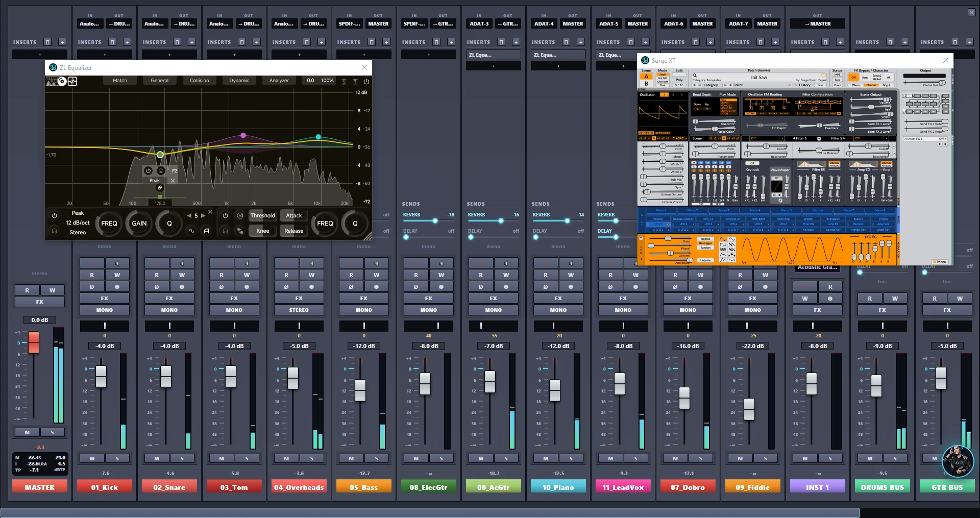Click the 178.2 frequency value in EQ
This screenshot has height=518, width=980.
point(160,203)
